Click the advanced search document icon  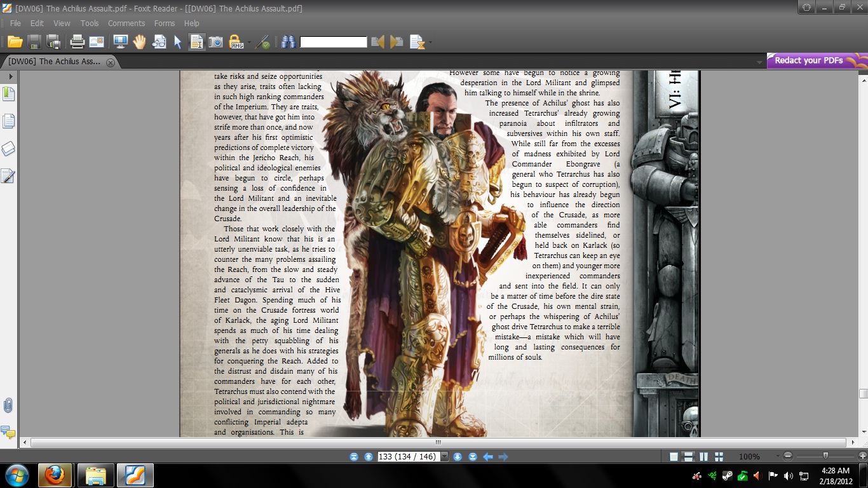pos(417,42)
